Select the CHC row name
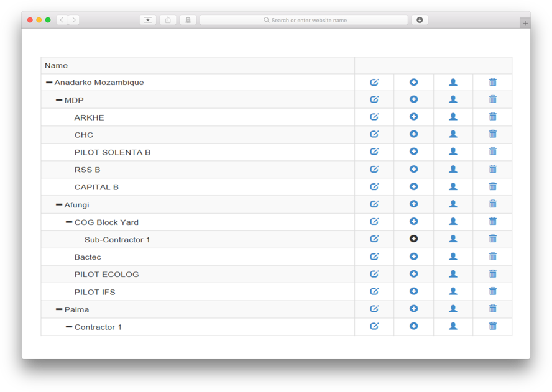Image resolution: width=552 pixels, height=392 pixels. point(84,135)
